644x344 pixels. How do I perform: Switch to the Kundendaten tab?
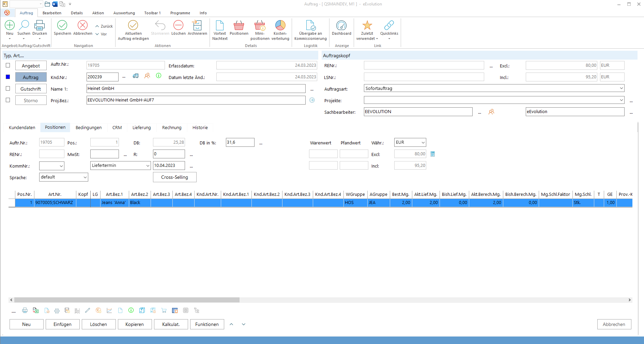click(22, 127)
